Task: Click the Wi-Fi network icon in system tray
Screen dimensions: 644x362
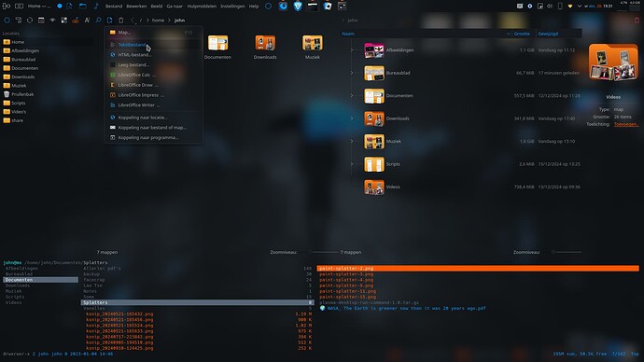Action: click(x=569, y=7)
